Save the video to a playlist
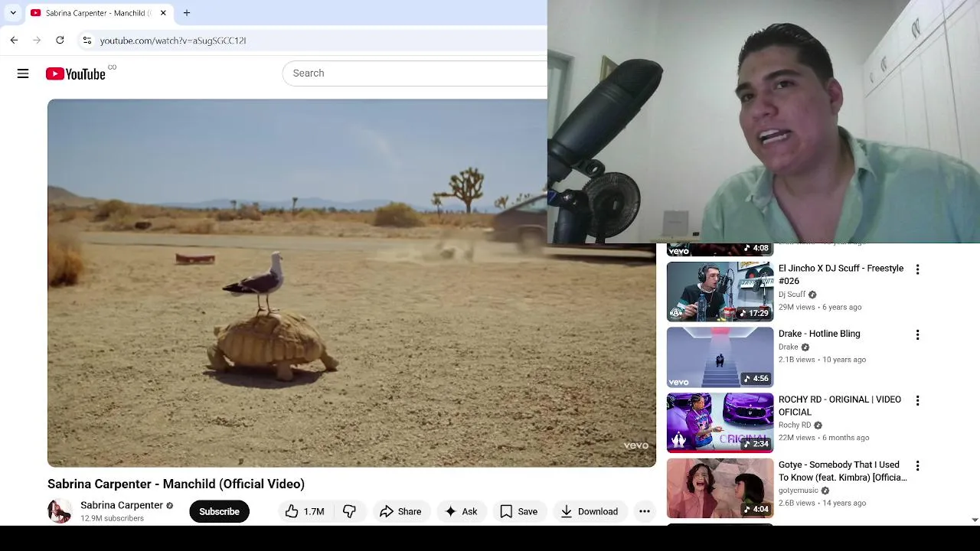 (x=518, y=511)
